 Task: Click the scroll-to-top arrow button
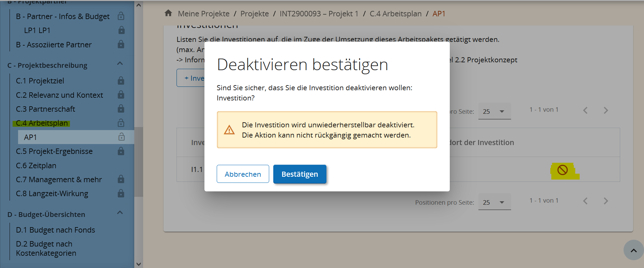633,250
